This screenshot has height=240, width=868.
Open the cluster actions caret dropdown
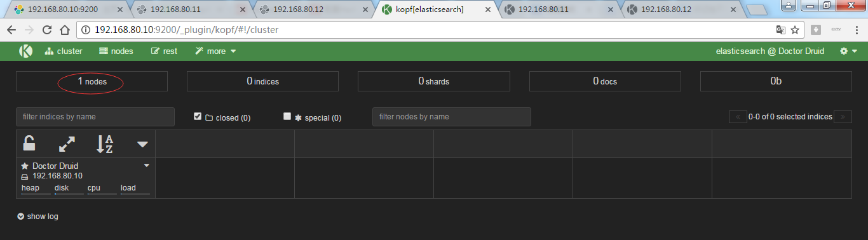point(142,145)
